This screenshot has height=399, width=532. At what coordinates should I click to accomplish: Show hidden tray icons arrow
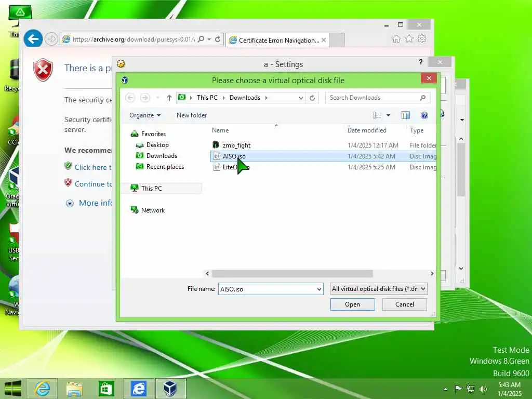tap(445, 389)
